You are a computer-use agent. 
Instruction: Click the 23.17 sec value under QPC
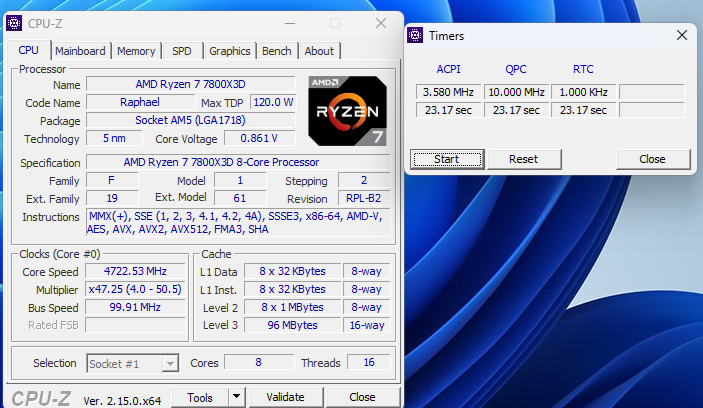coord(516,110)
